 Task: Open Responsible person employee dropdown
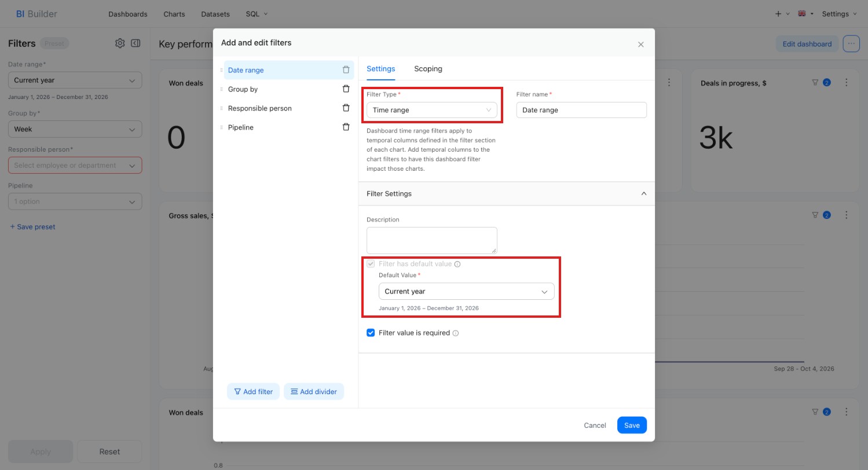point(75,166)
